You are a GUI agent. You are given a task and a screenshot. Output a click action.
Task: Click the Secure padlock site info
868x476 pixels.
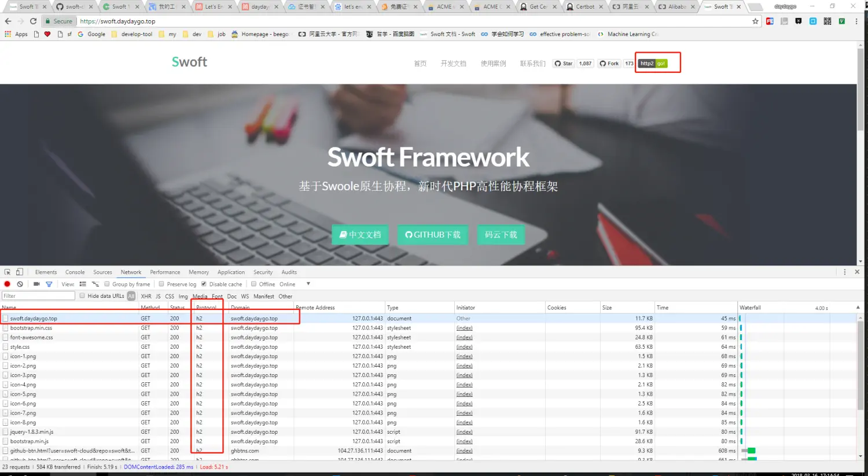coord(59,21)
